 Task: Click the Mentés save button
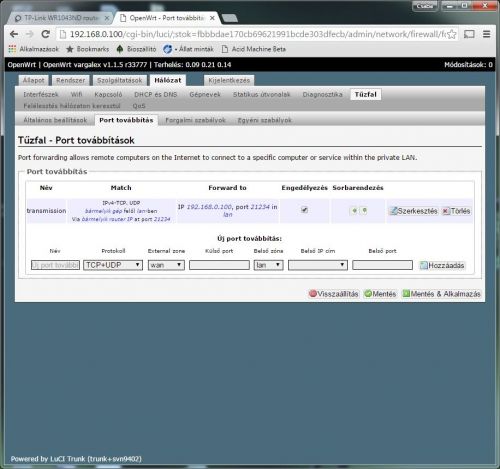point(380,294)
